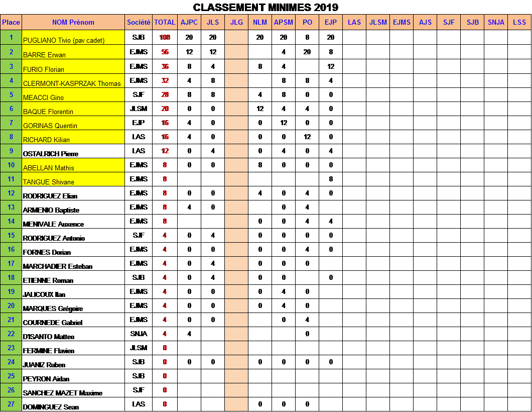Click the PUGLIANO Tivio name cell
Screen dimensions: 532x412
pyautogui.click(x=73, y=38)
